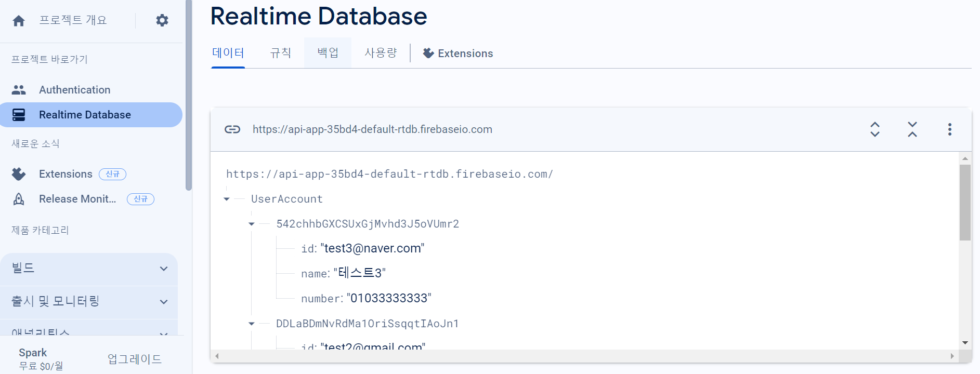Screen dimensions: 980x374
Task: Open the Extensions tab
Action: pyautogui.click(x=458, y=53)
